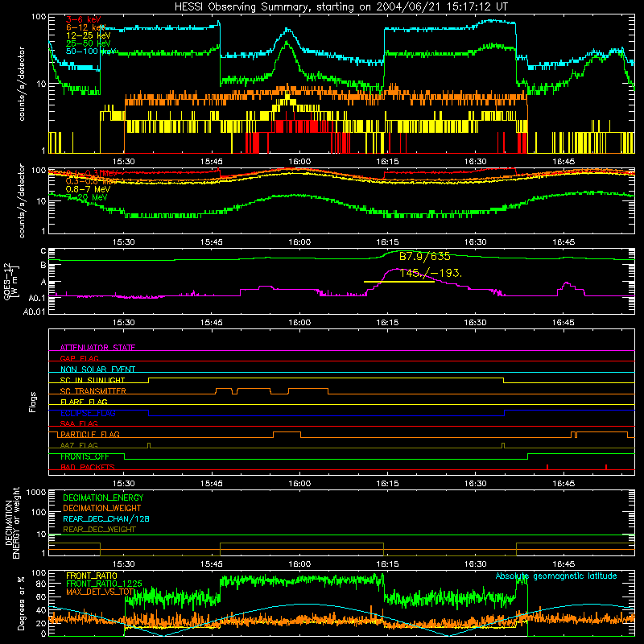
Task: Select the MAX_DET_VS_TOT legend label
Action: [100, 592]
